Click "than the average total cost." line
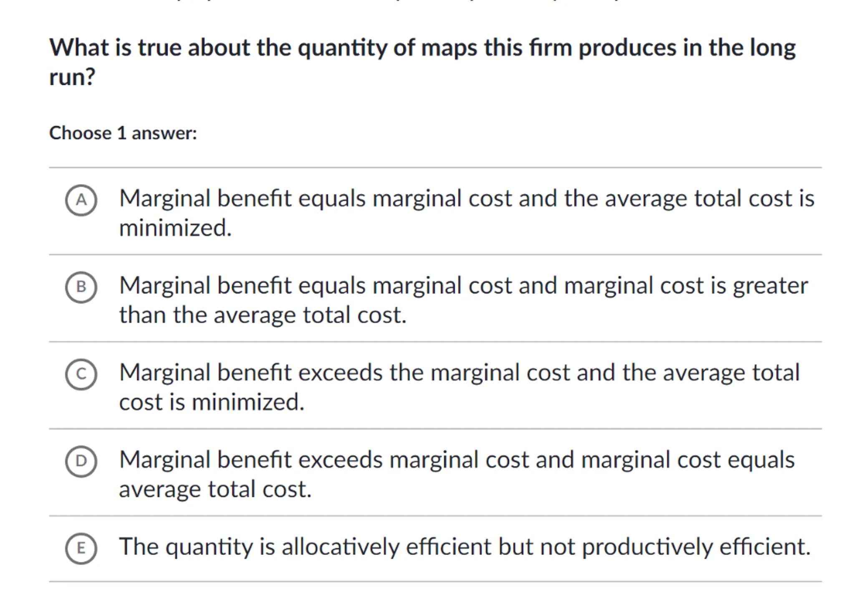854x616 pixels. (263, 315)
